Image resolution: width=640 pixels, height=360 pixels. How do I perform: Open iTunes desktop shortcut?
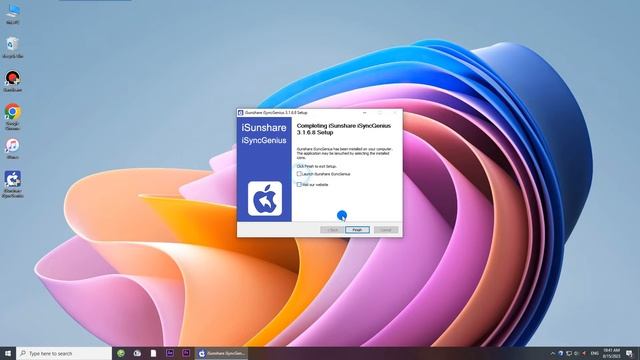click(x=13, y=148)
